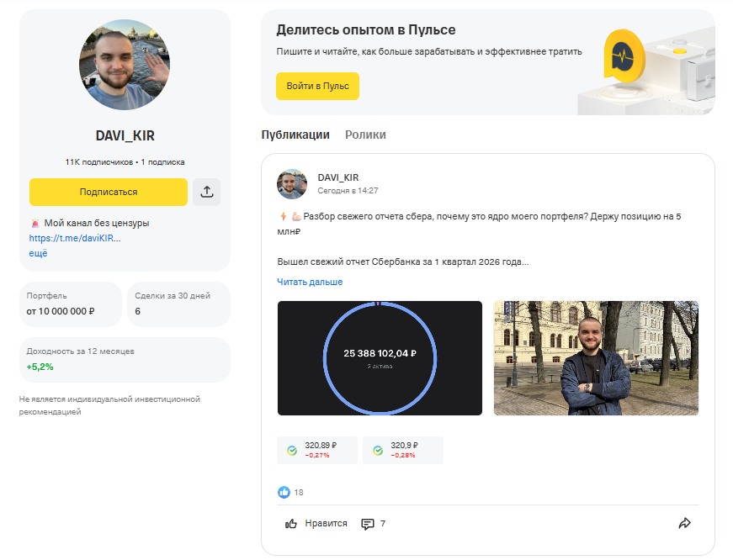733x560 pixels.
Task: Click the "DAVI_KIR" profile heading
Action: pos(125,135)
